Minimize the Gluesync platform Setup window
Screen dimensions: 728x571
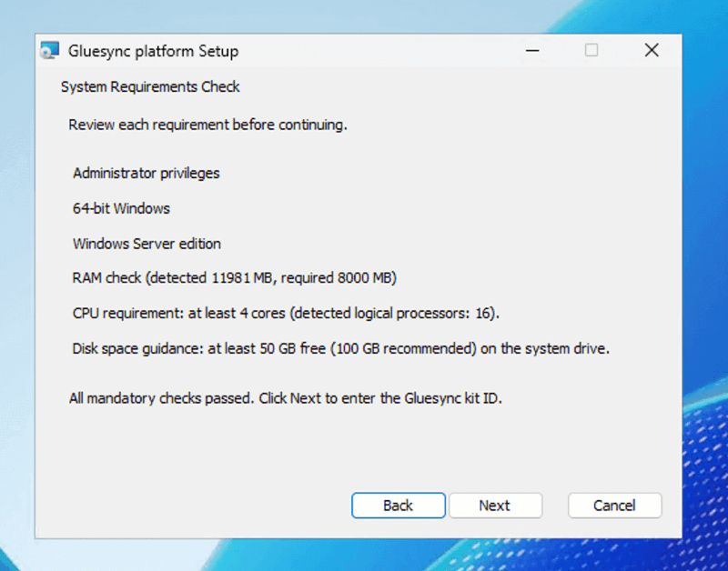pyautogui.click(x=532, y=50)
